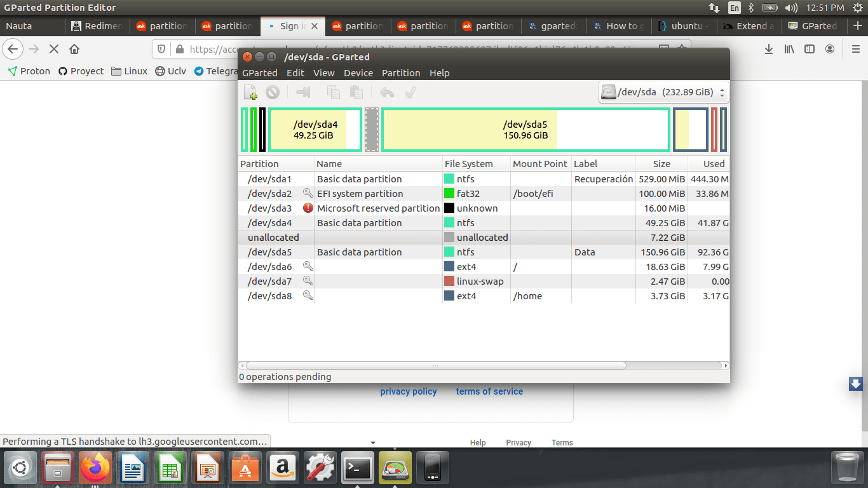Viewport: 868px width, 488px height.
Task: Click the key icon beside /dev/sda8
Action: pyautogui.click(x=308, y=295)
